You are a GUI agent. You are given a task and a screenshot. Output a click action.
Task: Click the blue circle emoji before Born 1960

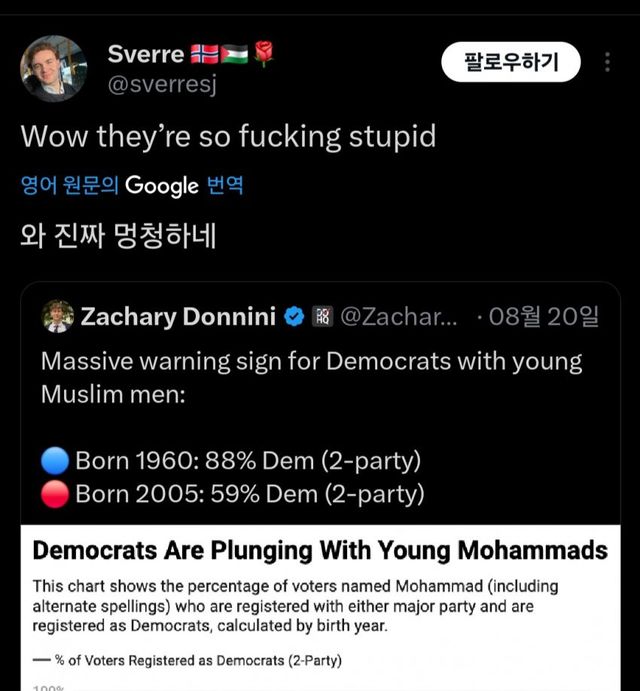point(55,461)
